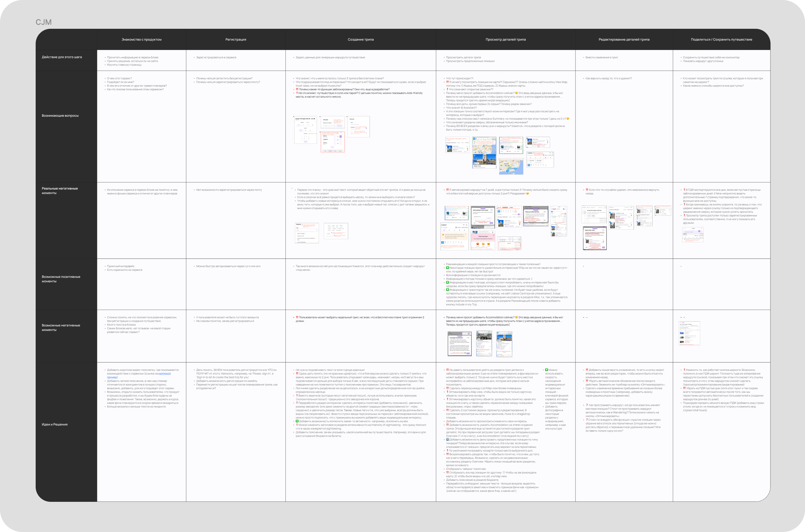Open the 'General' city search thumbnail
The height and width of the screenshot is (532, 805).
(307, 233)
